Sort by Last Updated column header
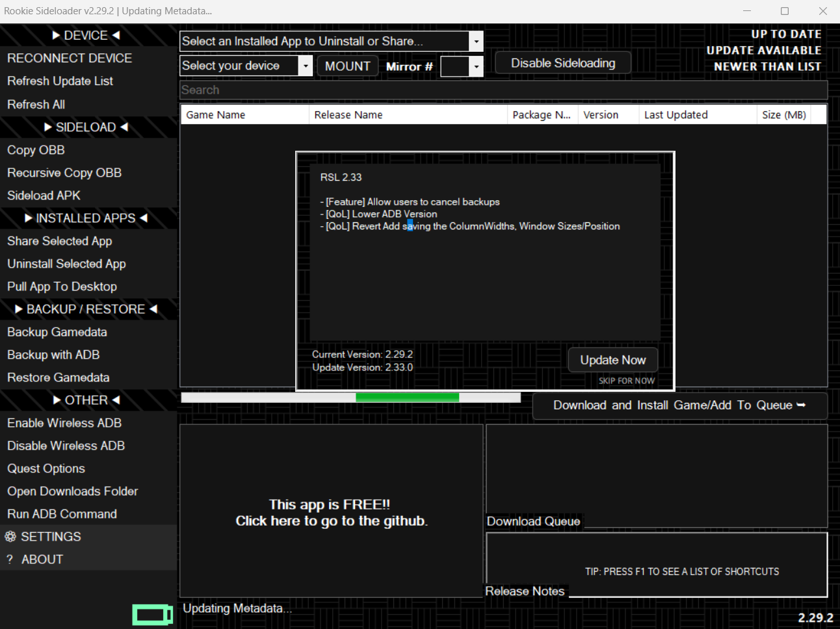This screenshot has width=840, height=629. [x=698, y=115]
